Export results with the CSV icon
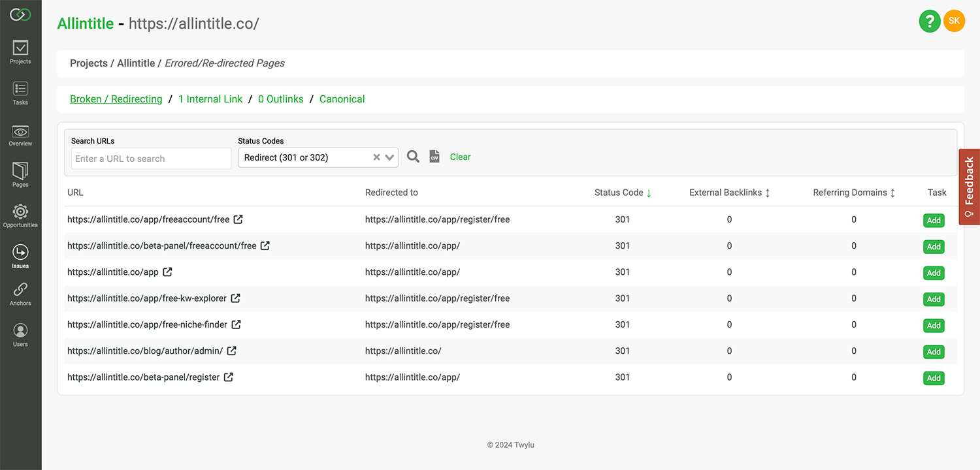 tap(434, 157)
